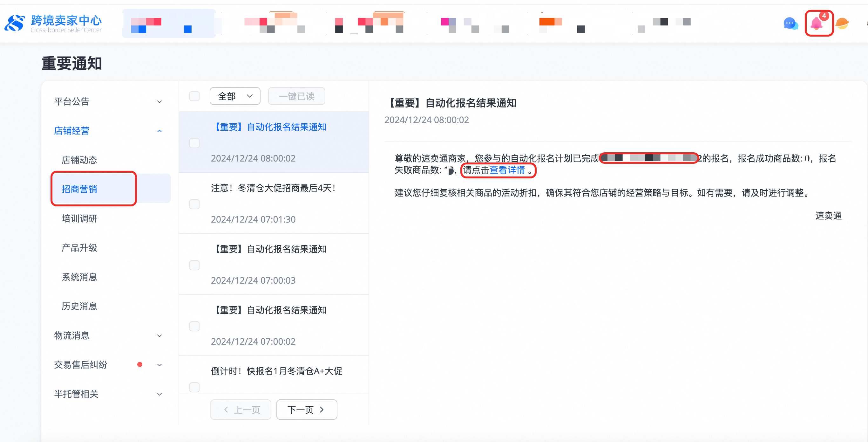
Task: Select the 店铺动态 sidebar item
Action: [x=79, y=160]
